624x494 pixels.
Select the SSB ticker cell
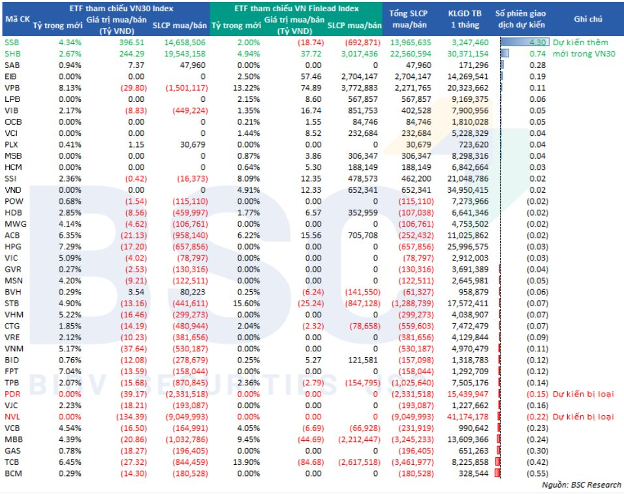tap(14, 41)
